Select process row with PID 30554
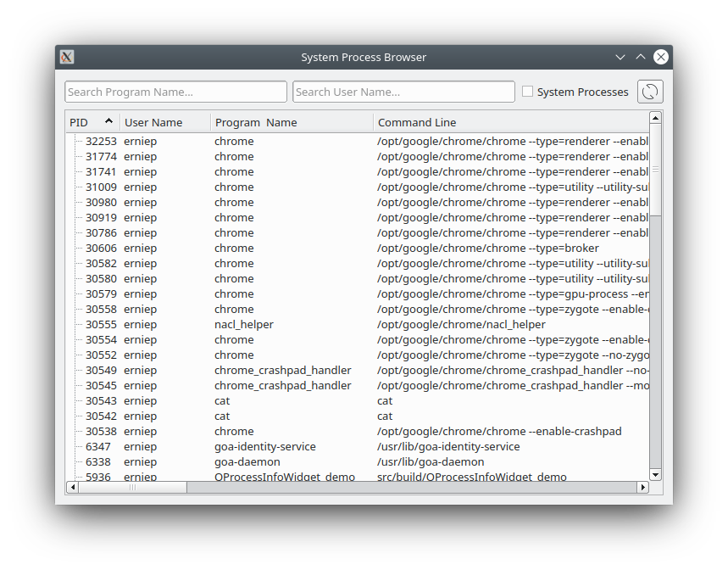728x570 pixels. (x=358, y=340)
